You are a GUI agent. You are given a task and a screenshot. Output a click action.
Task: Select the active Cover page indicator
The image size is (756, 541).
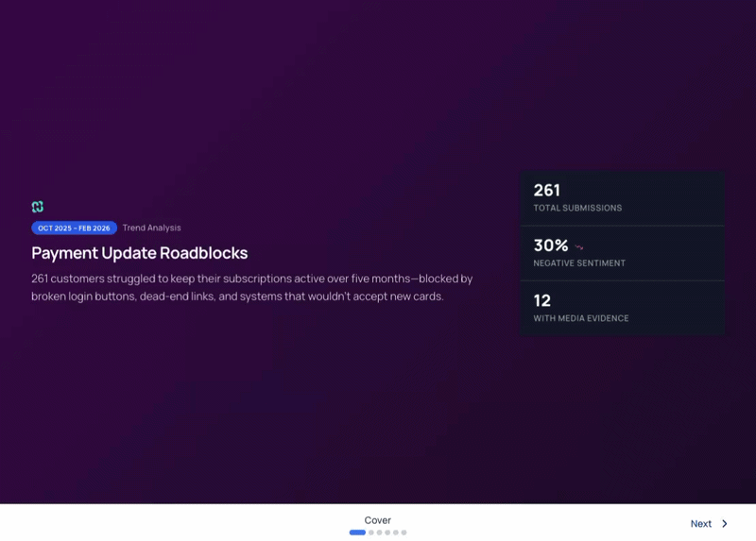(x=357, y=533)
